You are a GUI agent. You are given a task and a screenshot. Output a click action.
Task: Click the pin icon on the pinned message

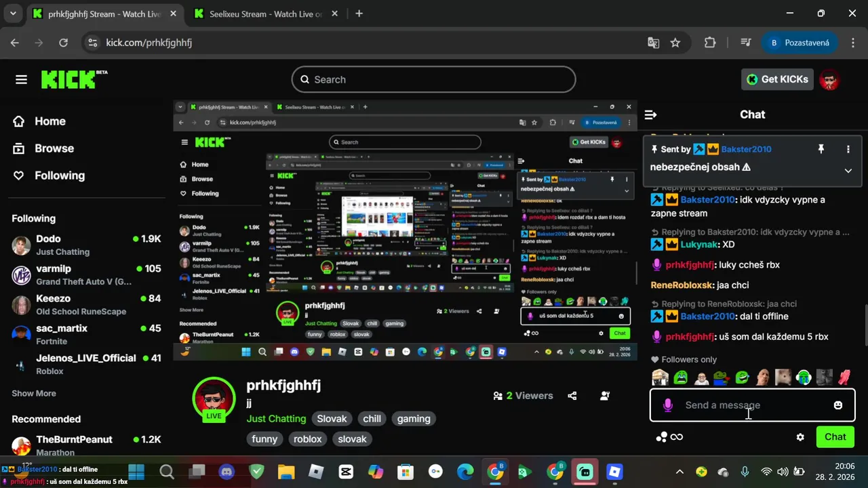821,149
